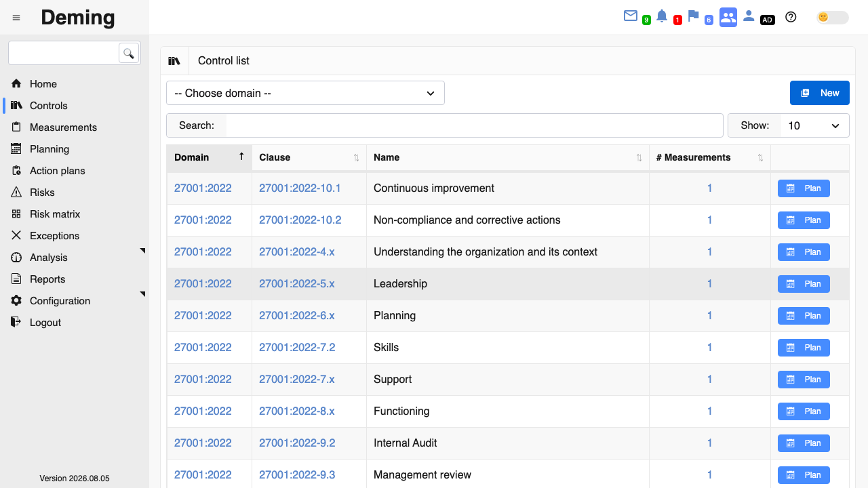Open clause link 27001:2022-9.3

297,475
